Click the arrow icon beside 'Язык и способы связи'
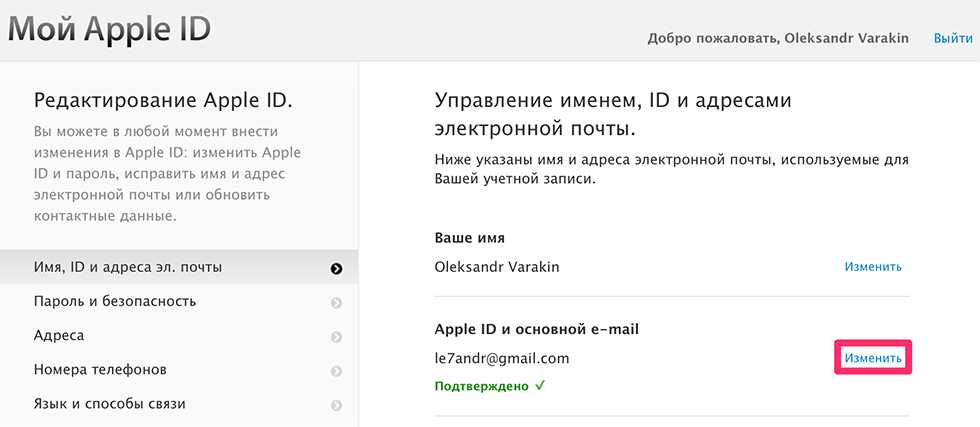The width and height of the screenshot is (980, 427). 336,405
